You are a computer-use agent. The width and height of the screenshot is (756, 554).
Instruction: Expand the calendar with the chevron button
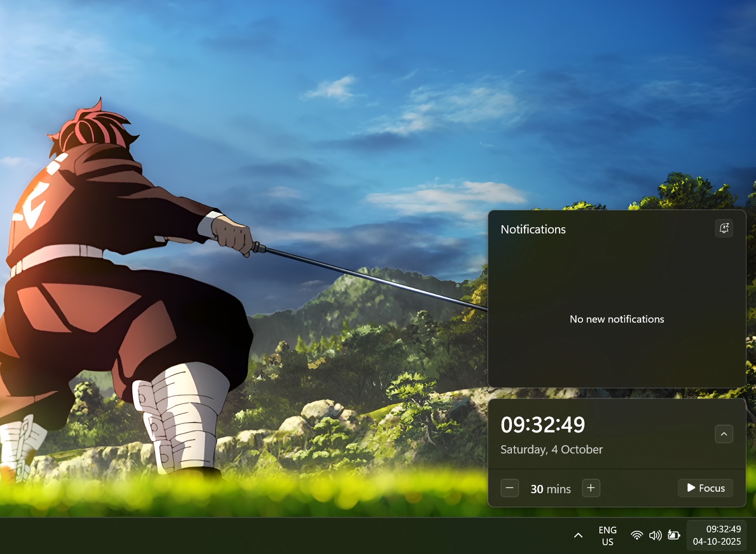pyautogui.click(x=724, y=434)
